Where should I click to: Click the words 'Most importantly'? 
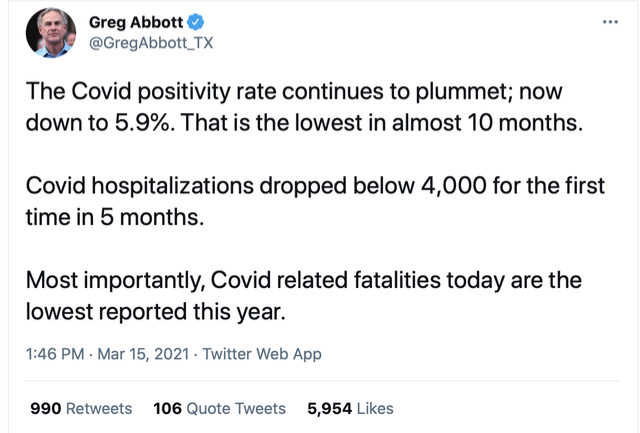pos(116,281)
